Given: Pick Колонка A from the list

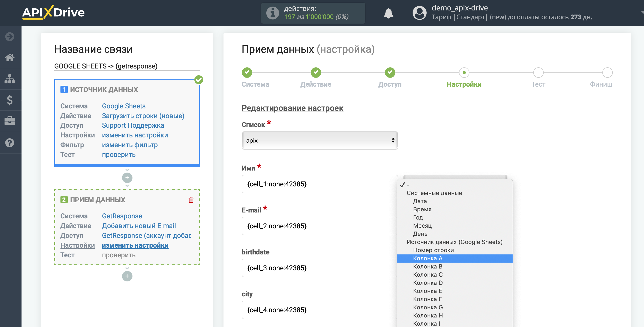Looking at the screenshot, I should (x=455, y=258).
